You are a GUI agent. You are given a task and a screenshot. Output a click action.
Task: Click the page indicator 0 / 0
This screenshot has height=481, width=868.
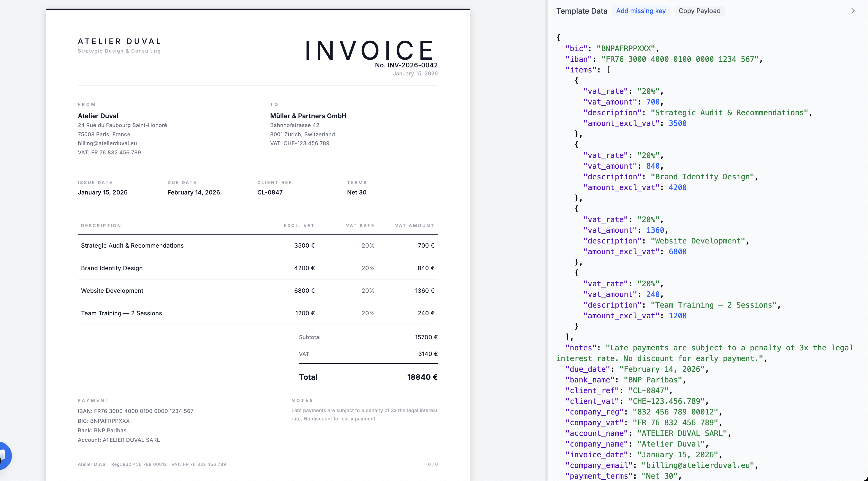[x=433, y=464]
